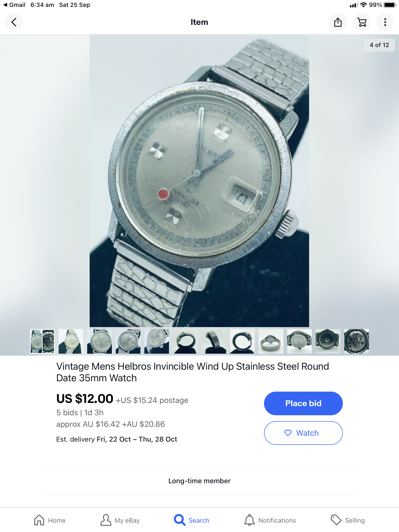Click the Place bid button

click(303, 403)
